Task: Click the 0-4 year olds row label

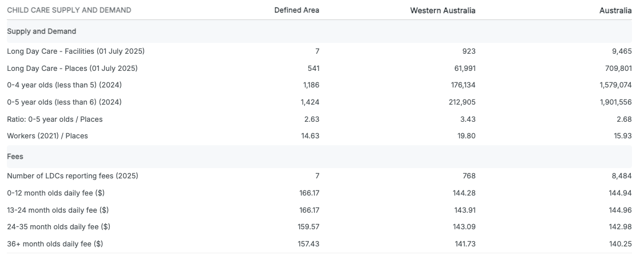Action: click(x=64, y=85)
